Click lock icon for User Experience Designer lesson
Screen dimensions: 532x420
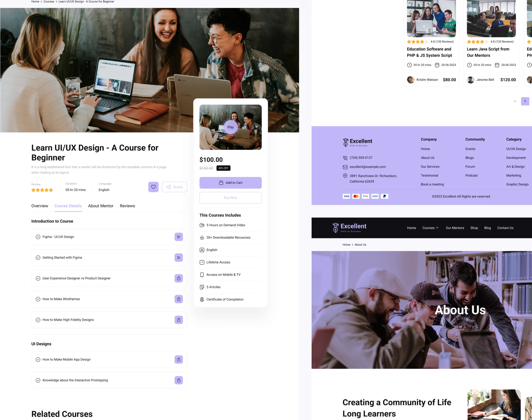(179, 278)
